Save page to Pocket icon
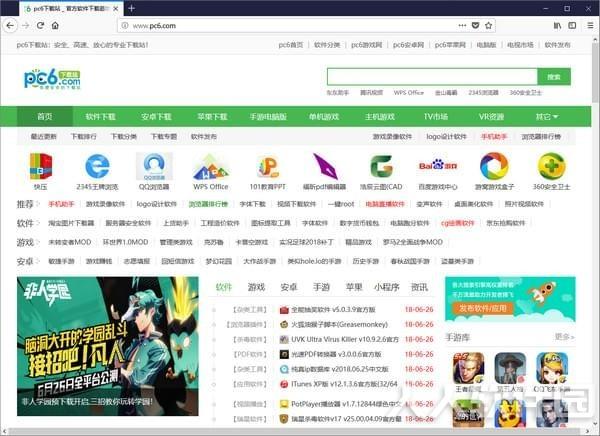This screenshot has height=436, width=600. click(x=475, y=26)
